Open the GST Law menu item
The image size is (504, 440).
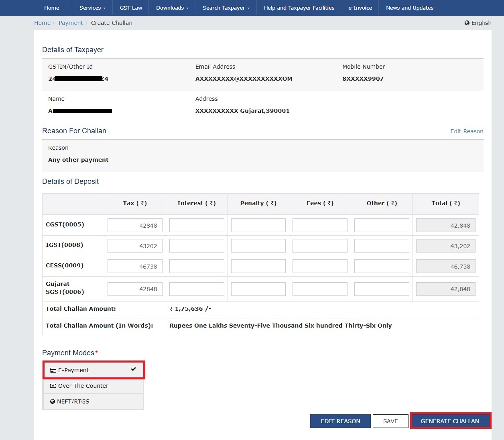[131, 8]
